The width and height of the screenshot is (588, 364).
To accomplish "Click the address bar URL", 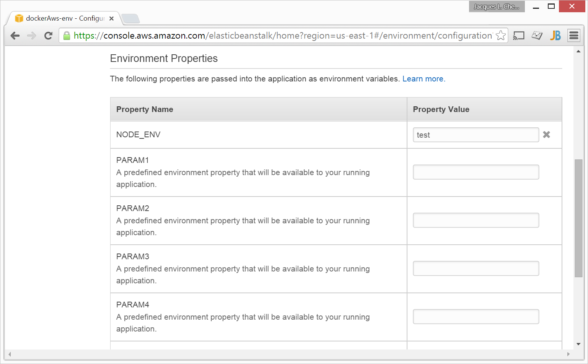I will pyautogui.click(x=282, y=36).
